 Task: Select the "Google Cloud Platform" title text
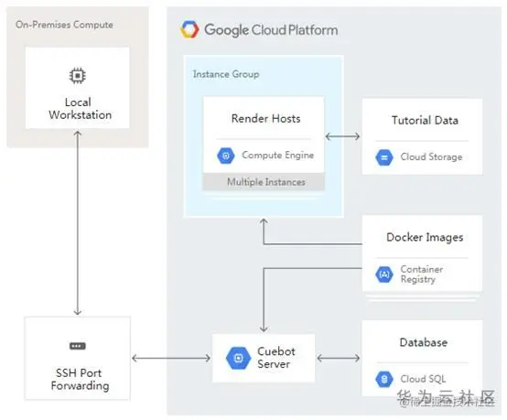click(271, 30)
